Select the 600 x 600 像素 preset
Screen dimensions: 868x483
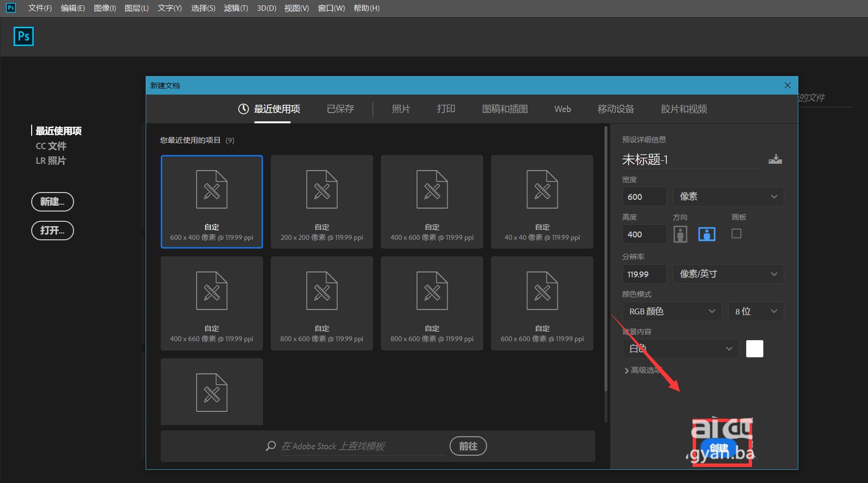(x=542, y=303)
